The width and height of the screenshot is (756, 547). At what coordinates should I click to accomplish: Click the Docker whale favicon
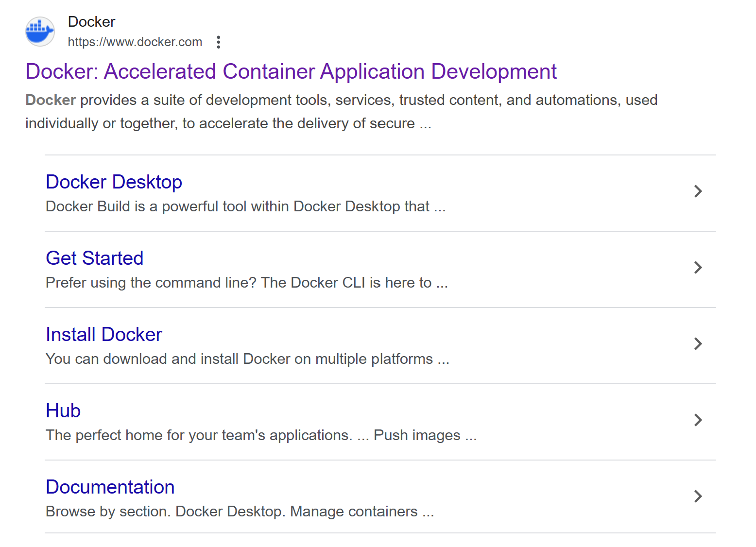40,32
